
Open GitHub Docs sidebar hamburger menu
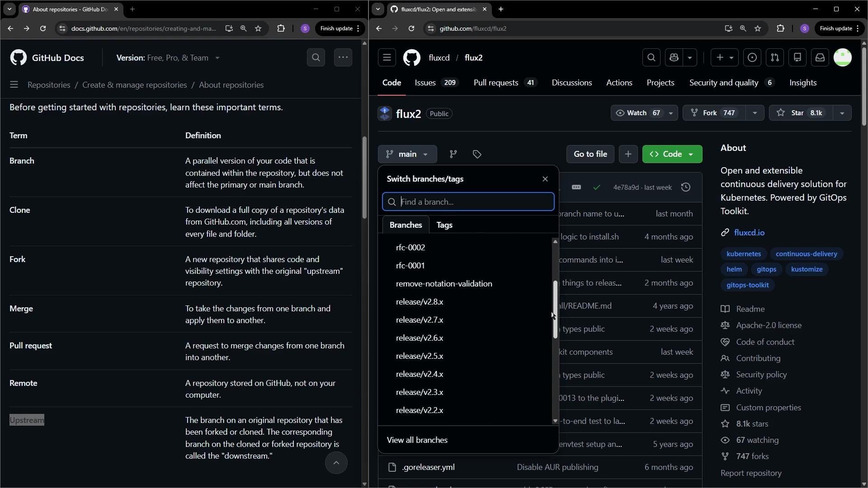click(x=14, y=84)
